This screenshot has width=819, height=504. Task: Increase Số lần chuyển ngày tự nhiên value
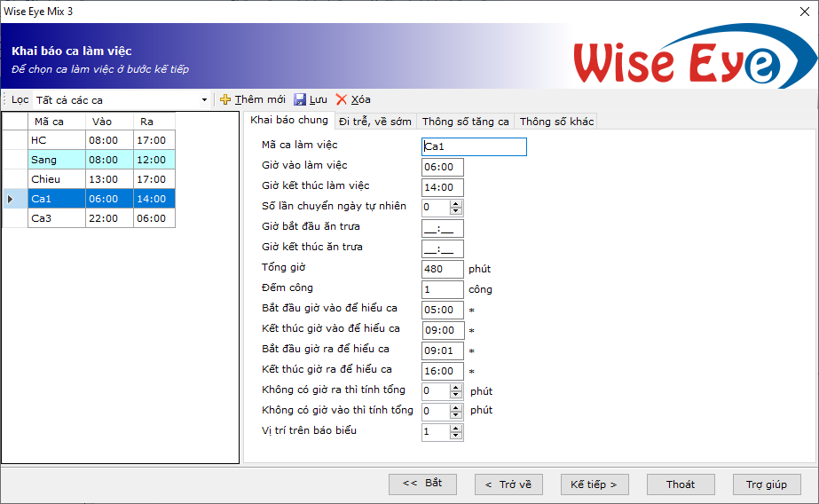(x=456, y=203)
